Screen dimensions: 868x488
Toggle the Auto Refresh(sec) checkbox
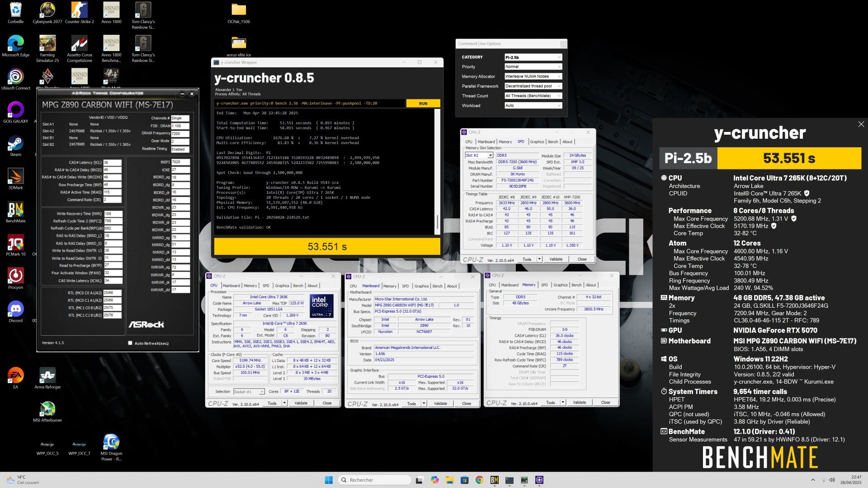[x=130, y=343]
